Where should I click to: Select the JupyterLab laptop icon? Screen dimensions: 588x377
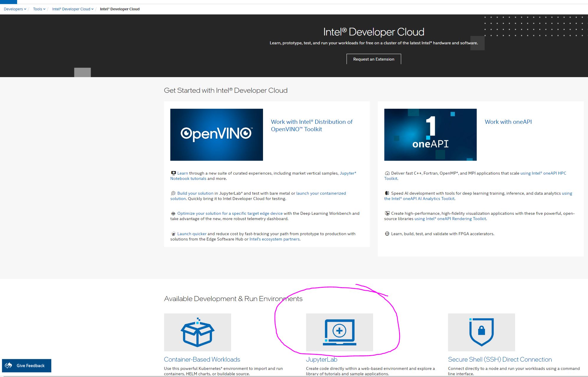pos(339,331)
